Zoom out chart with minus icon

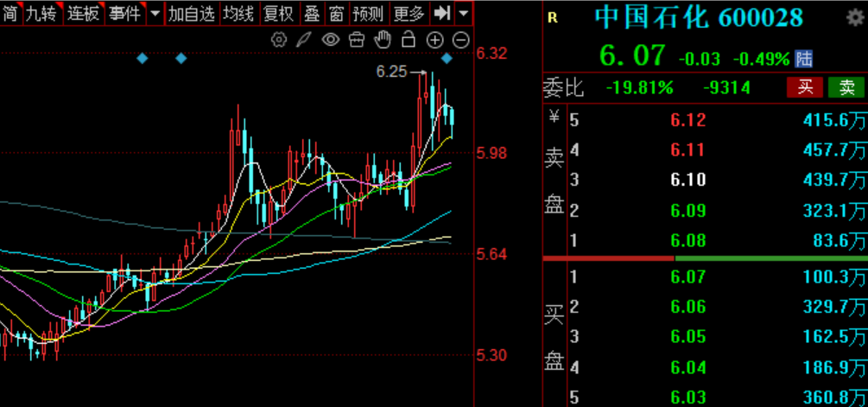pos(460,40)
